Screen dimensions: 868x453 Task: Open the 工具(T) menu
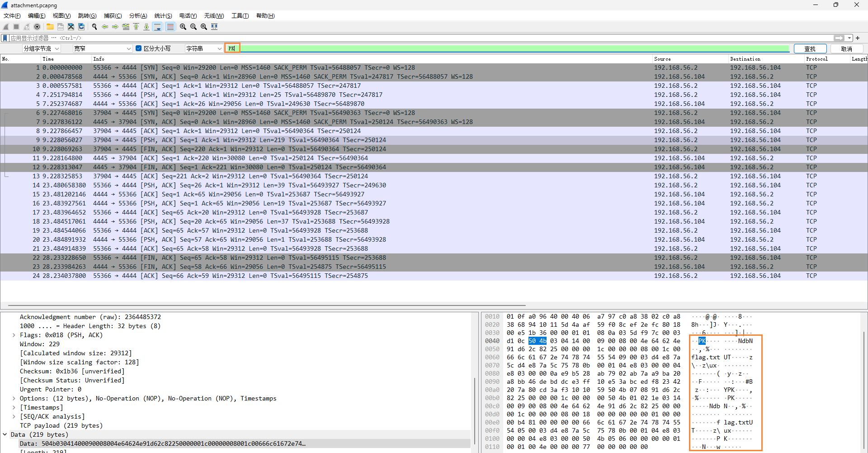[x=240, y=16]
